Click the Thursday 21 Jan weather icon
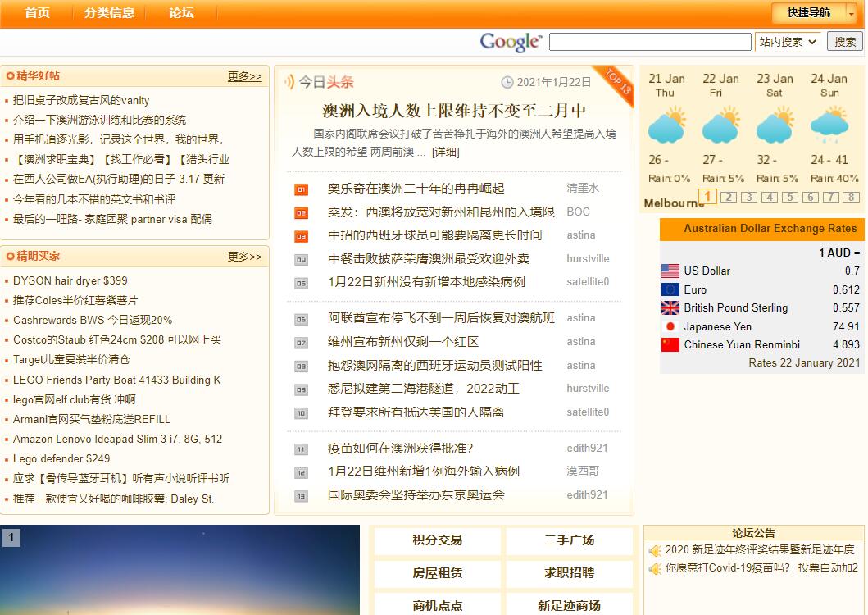 click(x=666, y=128)
